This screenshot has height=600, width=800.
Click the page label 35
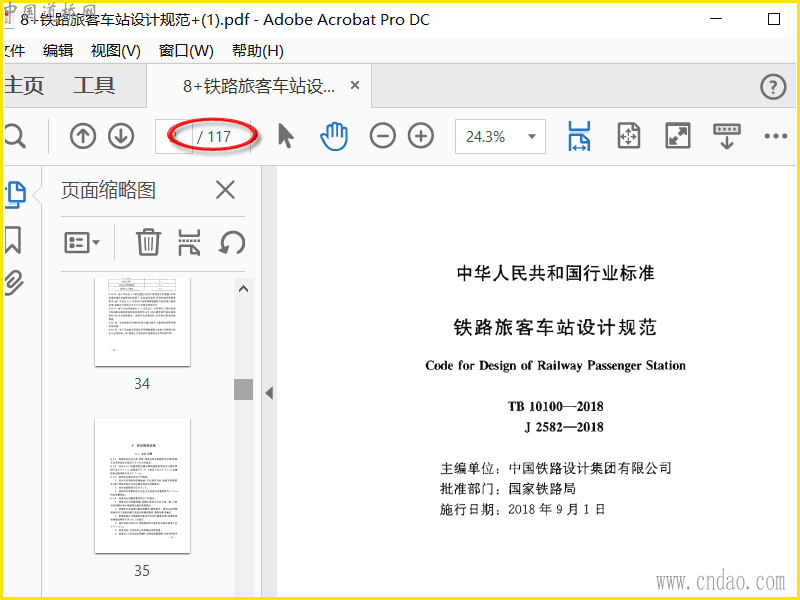pyautogui.click(x=142, y=570)
